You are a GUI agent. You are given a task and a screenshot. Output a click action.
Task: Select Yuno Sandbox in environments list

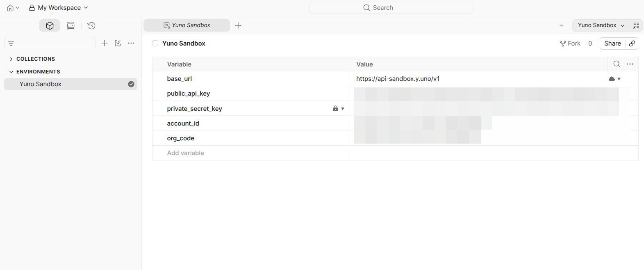[x=71, y=84]
